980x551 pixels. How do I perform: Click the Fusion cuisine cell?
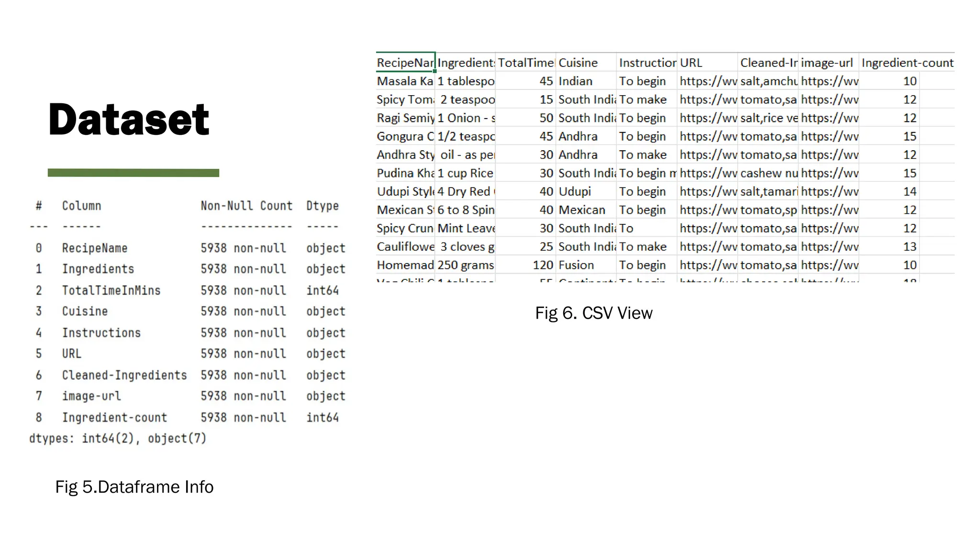pyautogui.click(x=586, y=265)
